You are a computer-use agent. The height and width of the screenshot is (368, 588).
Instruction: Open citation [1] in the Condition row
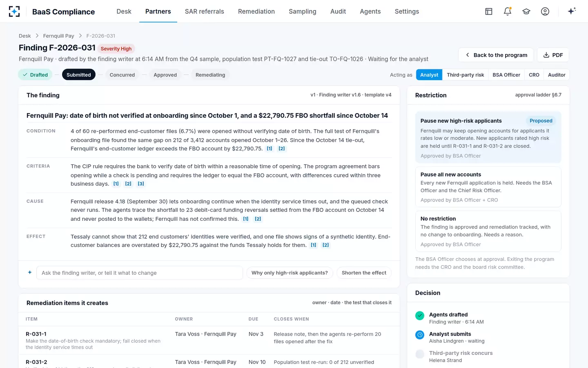click(x=269, y=148)
